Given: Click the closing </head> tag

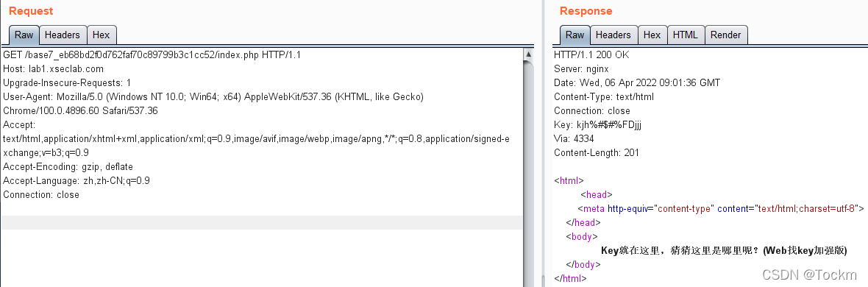Looking at the screenshot, I should 583,223.
